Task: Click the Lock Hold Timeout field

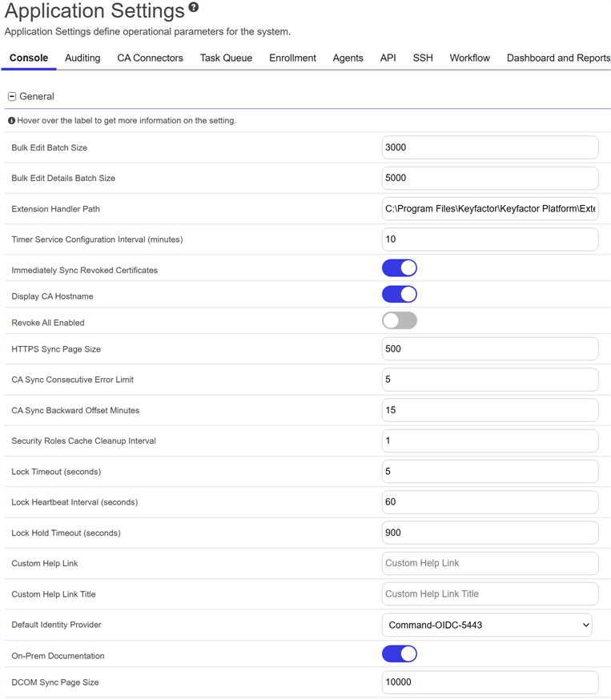Action: tap(489, 533)
